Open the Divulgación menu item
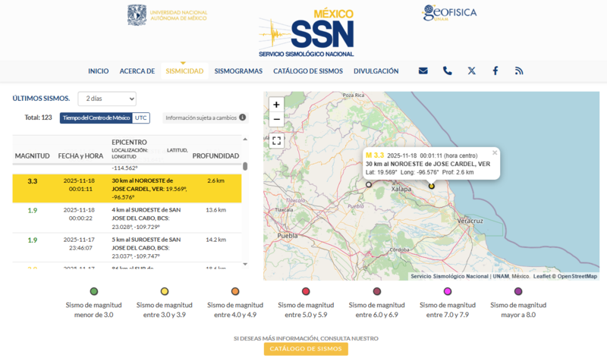The image size is (607, 364). click(x=376, y=71)
